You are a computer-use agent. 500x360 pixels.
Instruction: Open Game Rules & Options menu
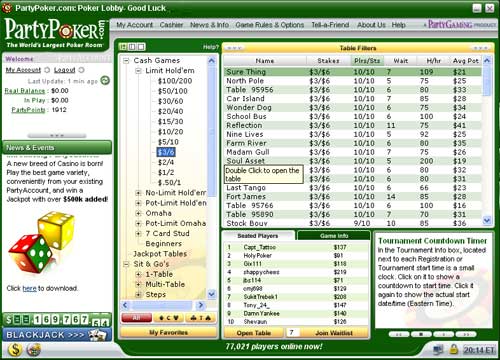tap(270, 25)
